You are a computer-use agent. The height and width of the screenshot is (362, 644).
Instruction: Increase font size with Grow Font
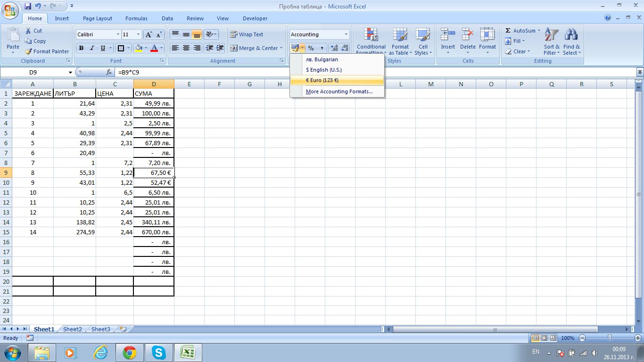[x=149, y=34]
